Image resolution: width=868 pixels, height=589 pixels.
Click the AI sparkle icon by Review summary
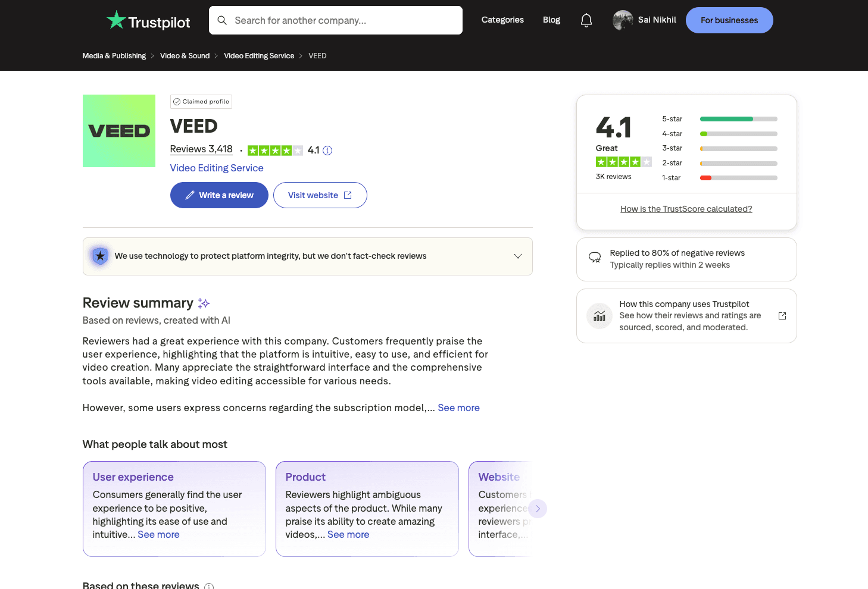tap(204, 303)
